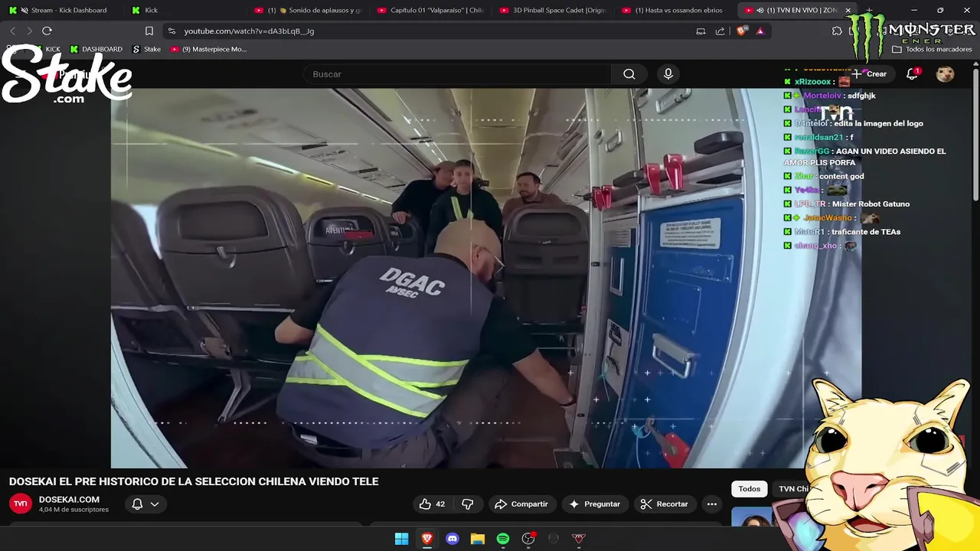This screenshot has height=551, width=980.
Task: Start voice search with the microphone icon
Action: 668,74
